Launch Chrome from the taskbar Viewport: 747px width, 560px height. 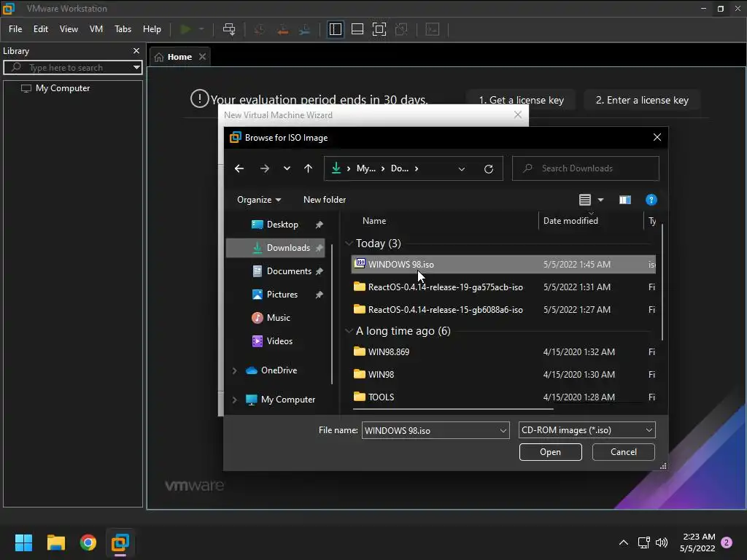click(x=88, y=542)
